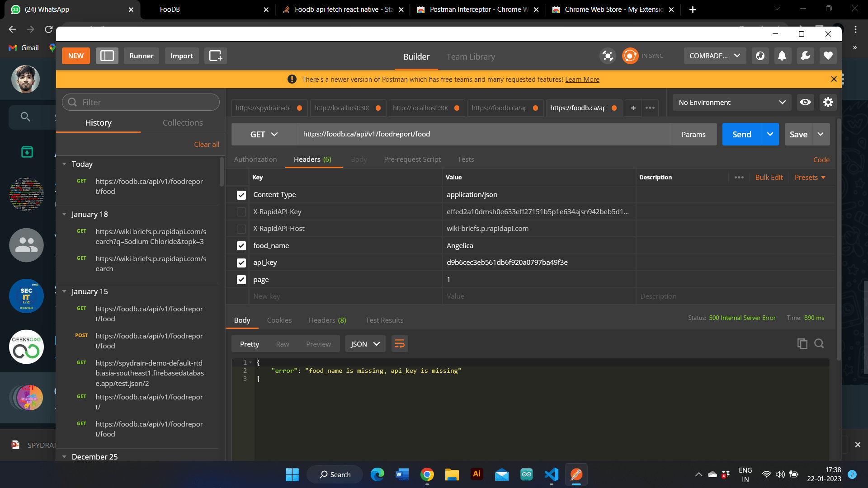Click the environment quick look eye icon
Image resolution: width=868 pixels, height=488 pixels.
[805, 103]
